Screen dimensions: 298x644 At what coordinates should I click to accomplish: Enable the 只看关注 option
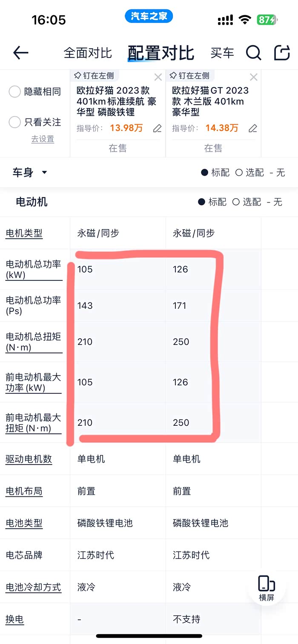pyautogui.click(x=15, y=122)
